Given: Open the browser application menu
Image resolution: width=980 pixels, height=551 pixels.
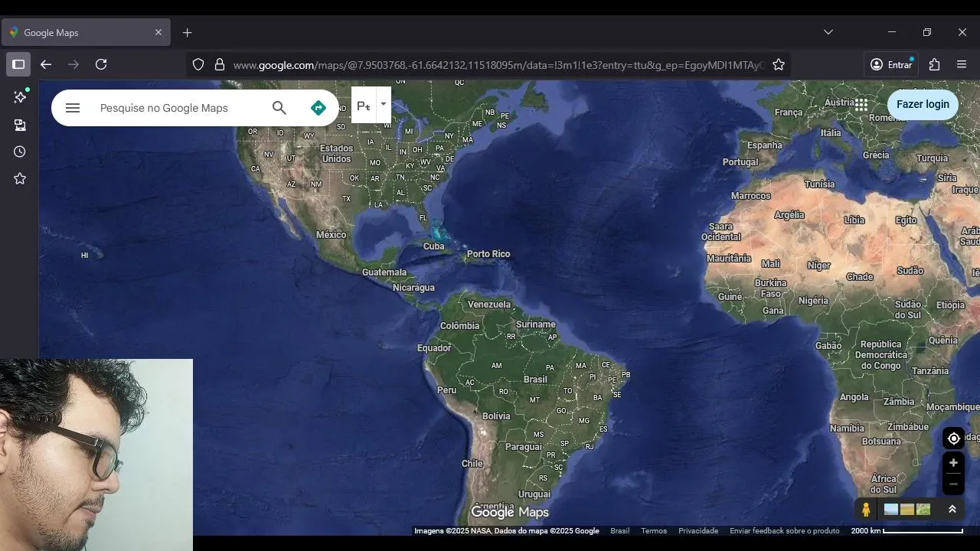Looking at the screenshot, I should tap(962, 65).
